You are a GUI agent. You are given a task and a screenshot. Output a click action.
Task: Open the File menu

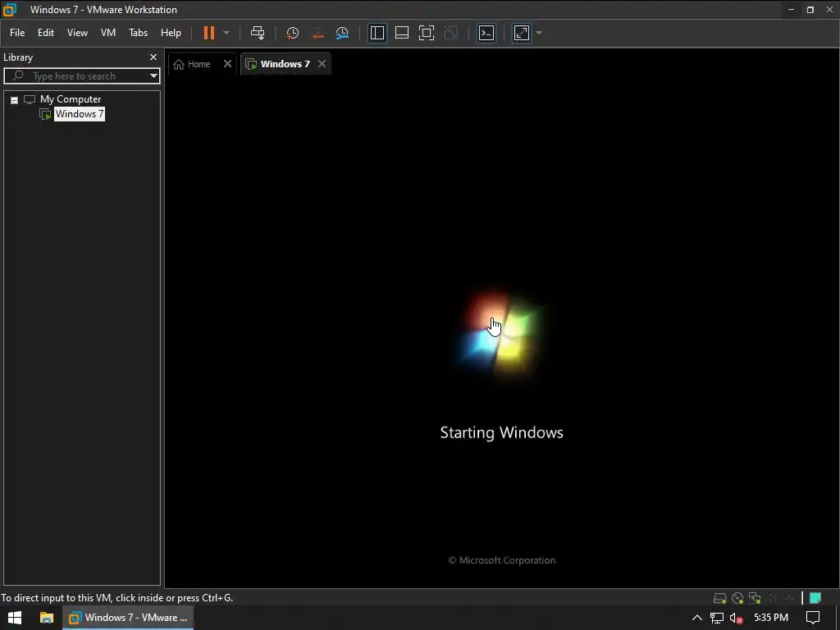17,33
